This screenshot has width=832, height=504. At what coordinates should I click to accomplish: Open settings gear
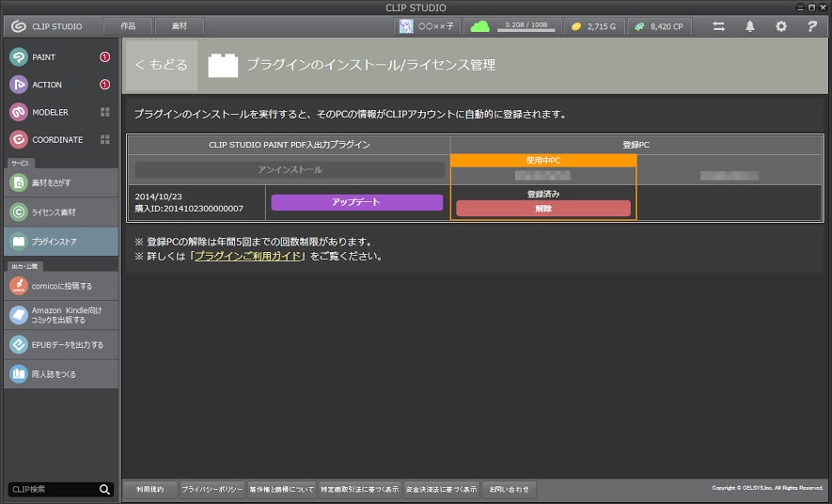click(x=781, y=26)
